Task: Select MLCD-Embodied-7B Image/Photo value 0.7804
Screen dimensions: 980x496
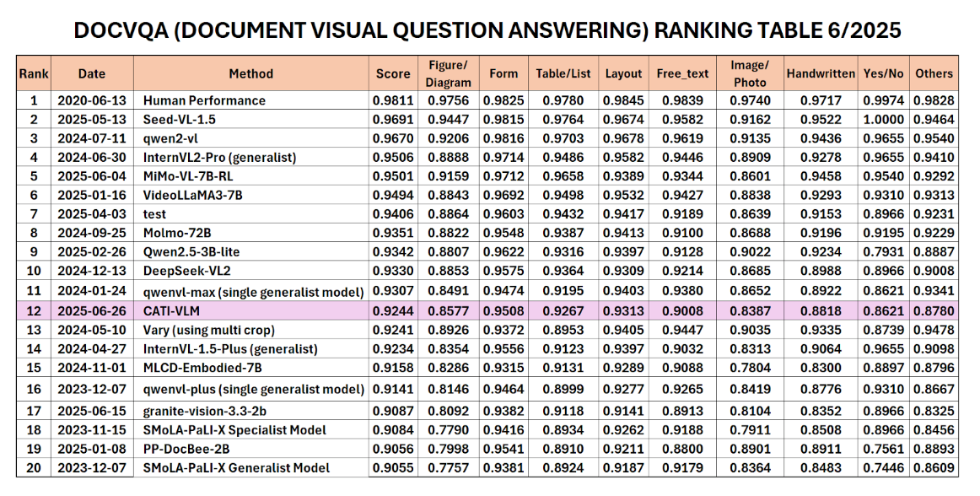Action: [x=750, y=368]
